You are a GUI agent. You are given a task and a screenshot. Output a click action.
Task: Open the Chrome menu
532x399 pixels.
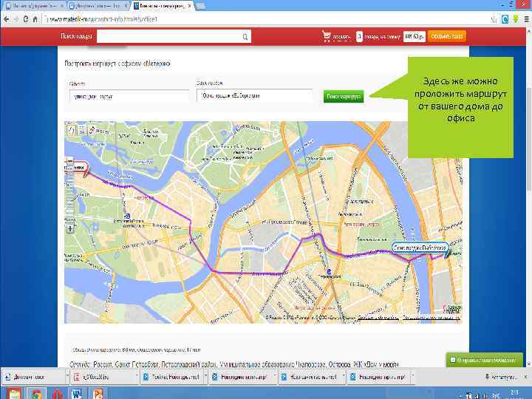pyautogui.click(x=526, y=19)
